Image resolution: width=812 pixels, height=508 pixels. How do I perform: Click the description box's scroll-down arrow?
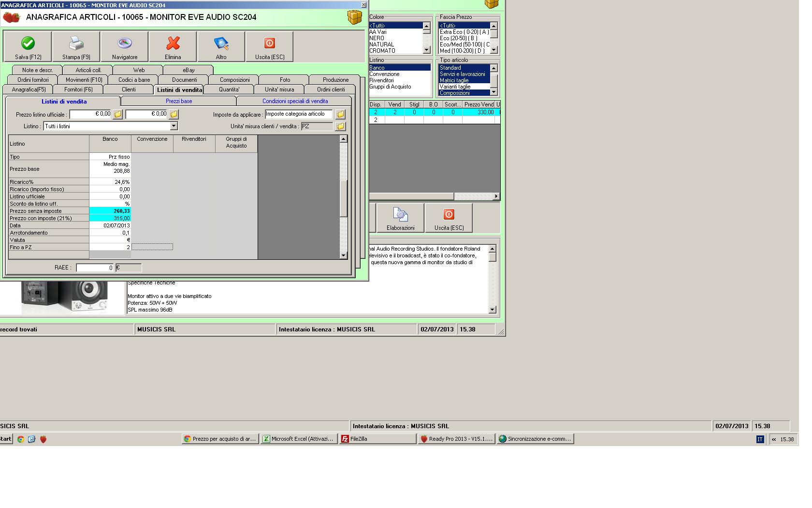point(493,310)
